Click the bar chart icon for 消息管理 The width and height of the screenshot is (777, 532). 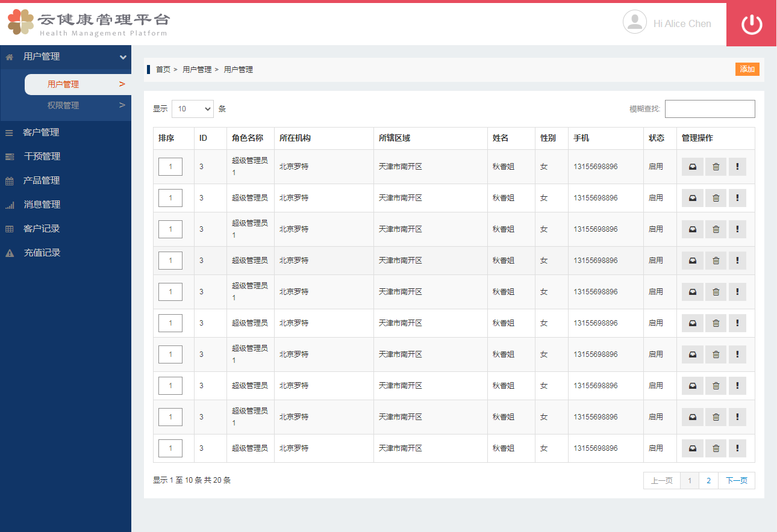tap(8, 204)
